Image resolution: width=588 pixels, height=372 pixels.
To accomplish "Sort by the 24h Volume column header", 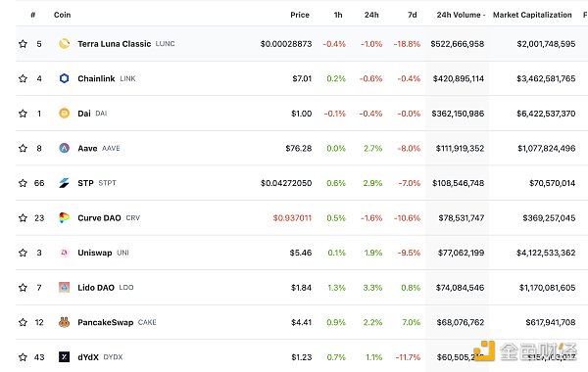I will [x=461, y=15].
